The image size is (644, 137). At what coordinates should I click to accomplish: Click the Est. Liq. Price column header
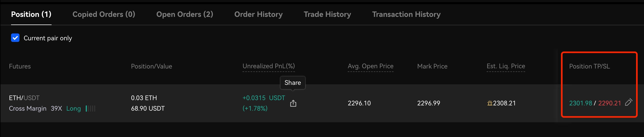point(506,66)
